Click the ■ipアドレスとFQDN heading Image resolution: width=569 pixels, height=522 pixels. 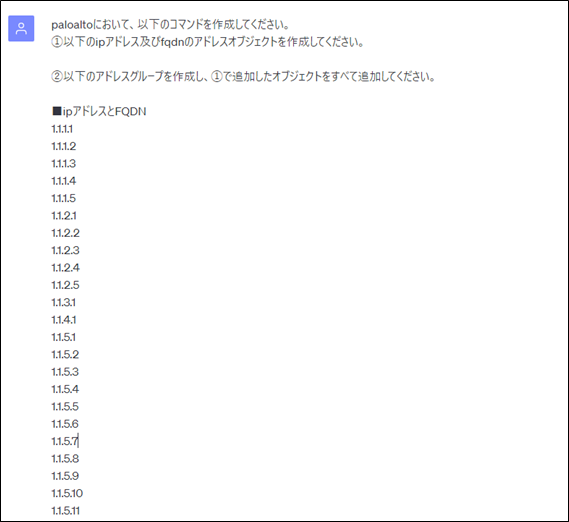[x=99, y=111]
